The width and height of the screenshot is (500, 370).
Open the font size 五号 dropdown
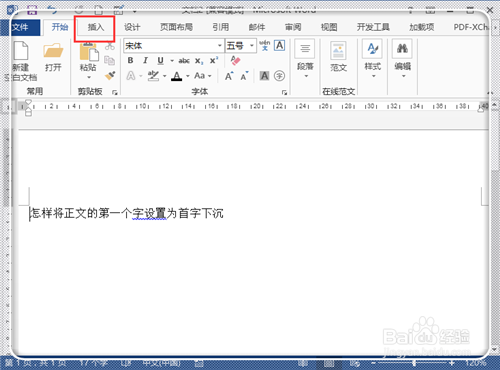click(x=252, y=46)
